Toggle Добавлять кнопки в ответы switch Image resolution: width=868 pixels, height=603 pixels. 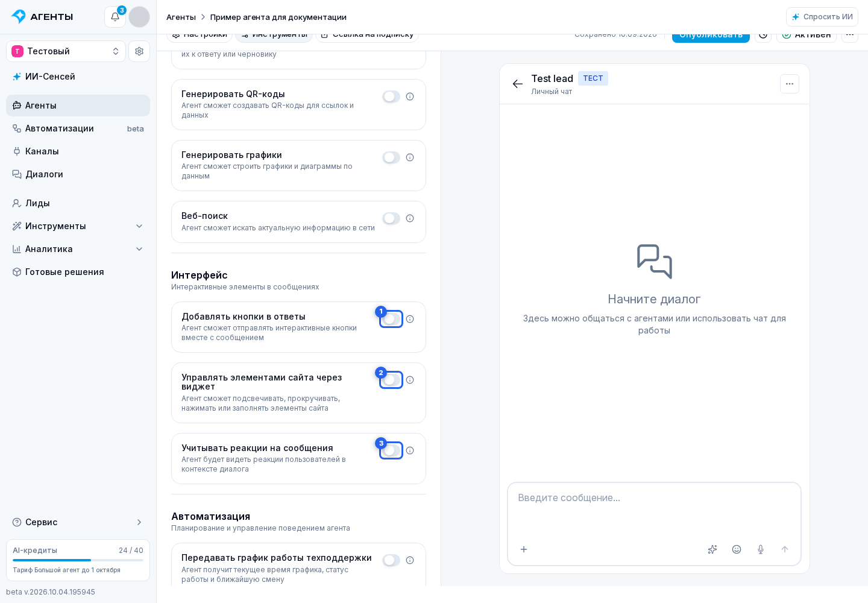click(391, 319)
